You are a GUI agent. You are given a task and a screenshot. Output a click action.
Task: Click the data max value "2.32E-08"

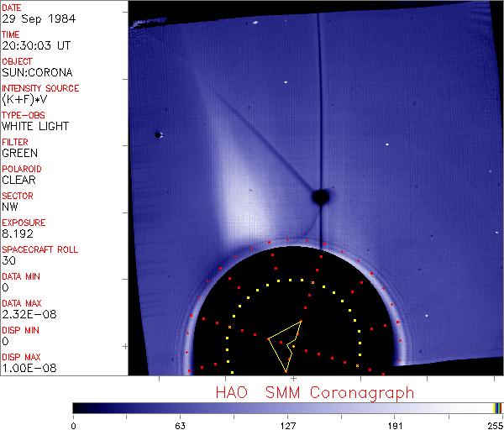point(29,314)
